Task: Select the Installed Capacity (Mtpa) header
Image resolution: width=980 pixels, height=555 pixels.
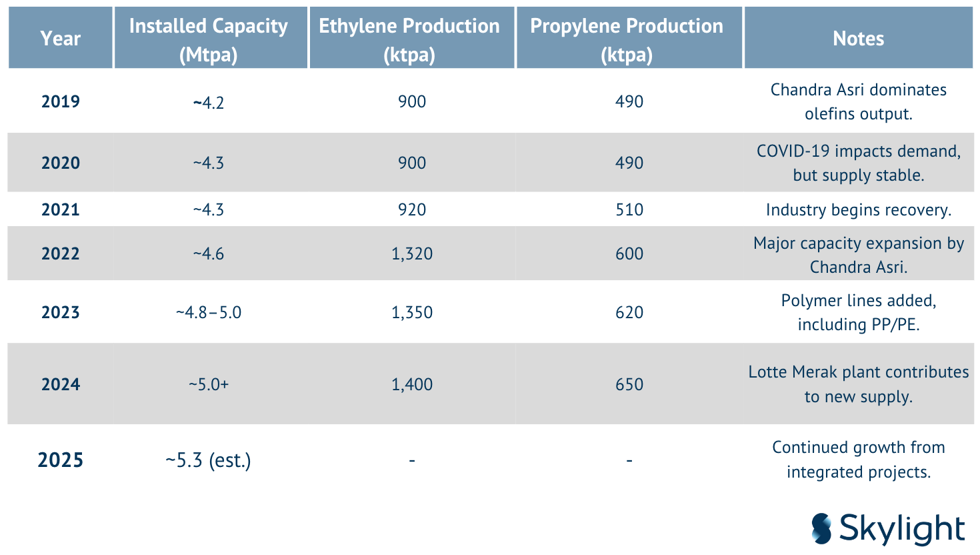Action: click(209, 39)
